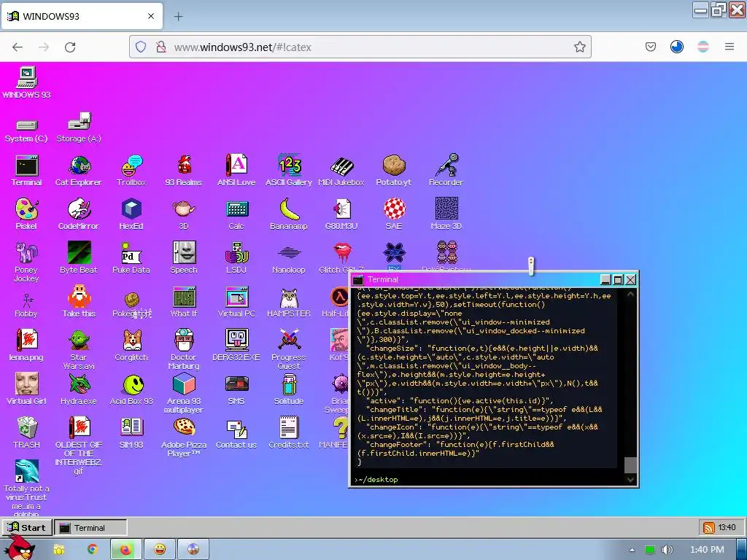Viewport: 747px width, 560px height.
Task: Open Contact us icon
Action: pos(236,433)
